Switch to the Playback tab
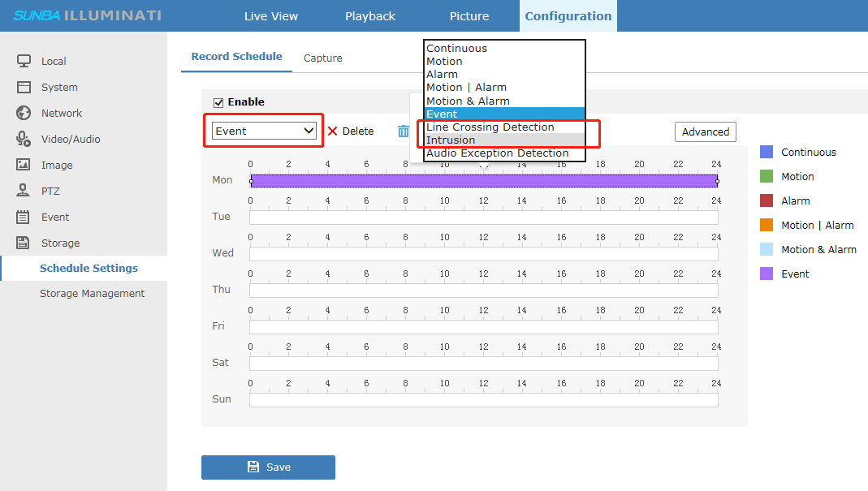This screenshot has height=491, width=868. pos(370,16)
